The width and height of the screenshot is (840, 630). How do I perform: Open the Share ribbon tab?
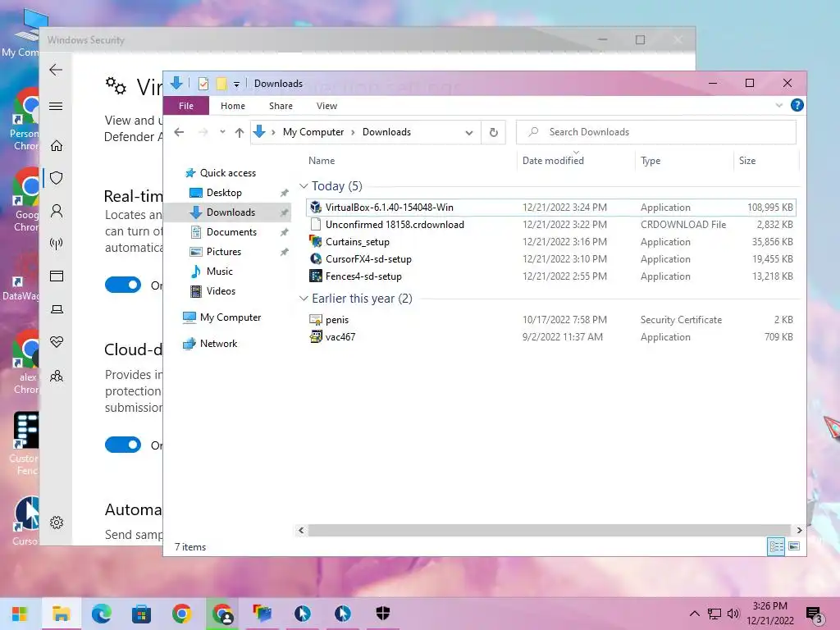281,106
